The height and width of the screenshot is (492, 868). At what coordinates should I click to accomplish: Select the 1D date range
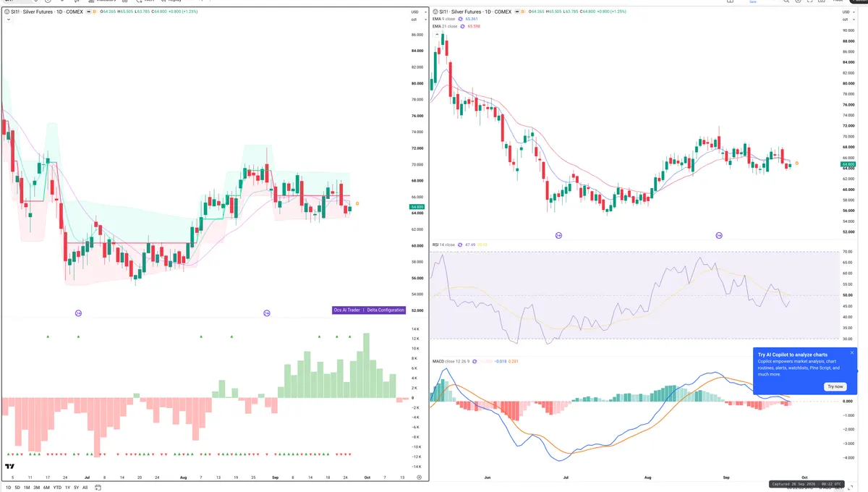tap(8, 488)
